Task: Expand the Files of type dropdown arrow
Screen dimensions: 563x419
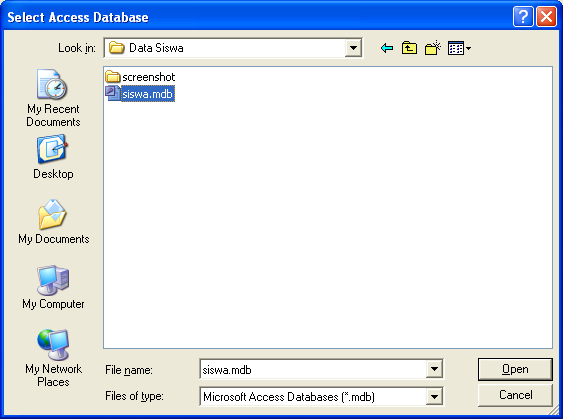Action: click(x=434, y=397)
